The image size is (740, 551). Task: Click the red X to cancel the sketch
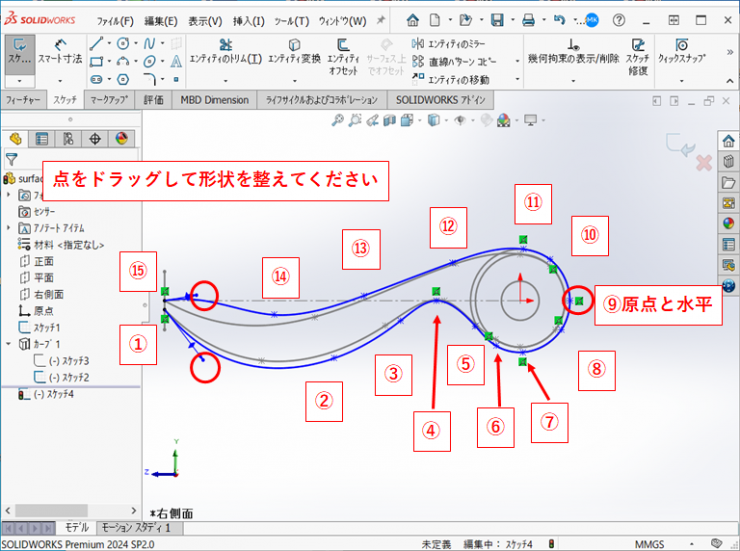(702, 161)
